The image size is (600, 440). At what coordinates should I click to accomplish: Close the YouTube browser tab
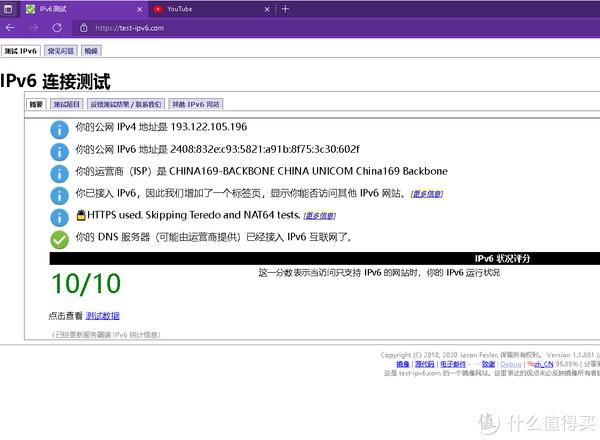tap(267, 9)
